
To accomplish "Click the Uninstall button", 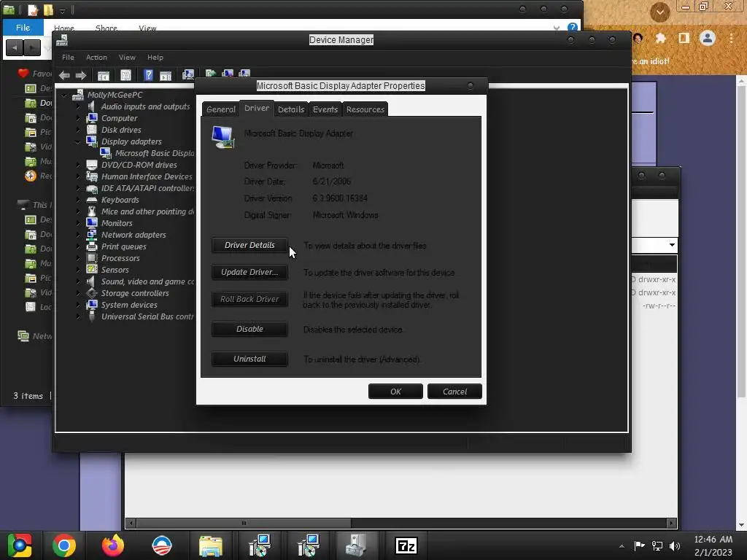I will pyautogui.click(x=249, y=359).
